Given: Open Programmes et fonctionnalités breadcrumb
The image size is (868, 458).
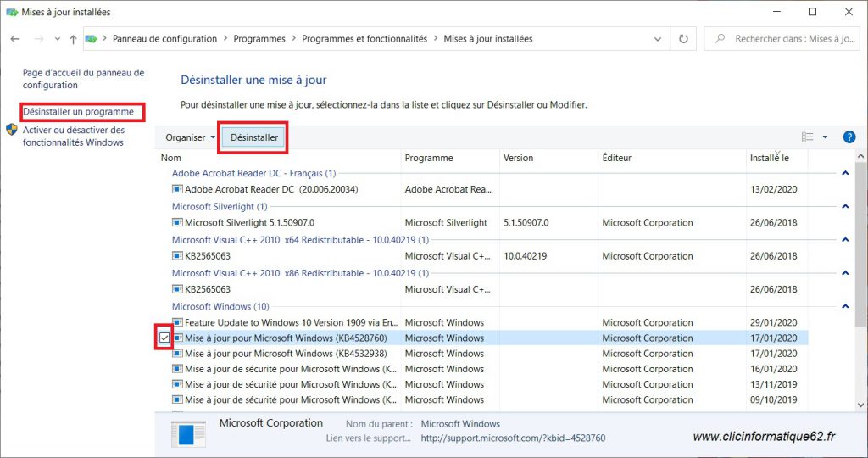Looking at the screenshot, I should pyautogui.click(x=364, y=39).
